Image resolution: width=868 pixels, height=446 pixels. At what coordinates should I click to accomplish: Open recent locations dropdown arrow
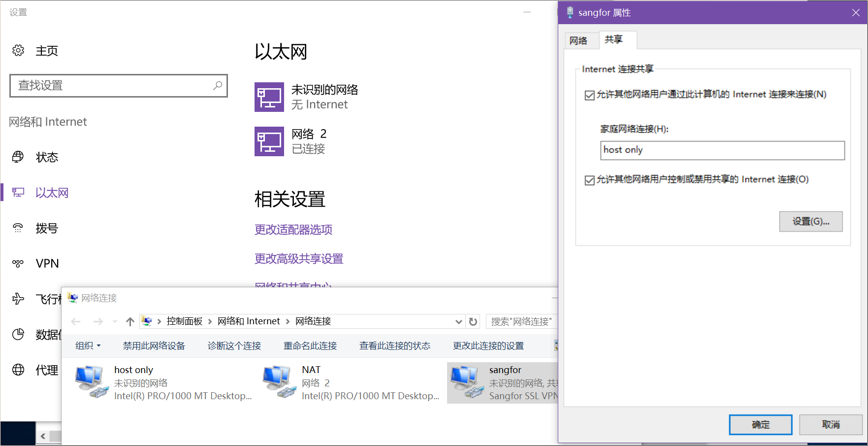tap(115, 322)
